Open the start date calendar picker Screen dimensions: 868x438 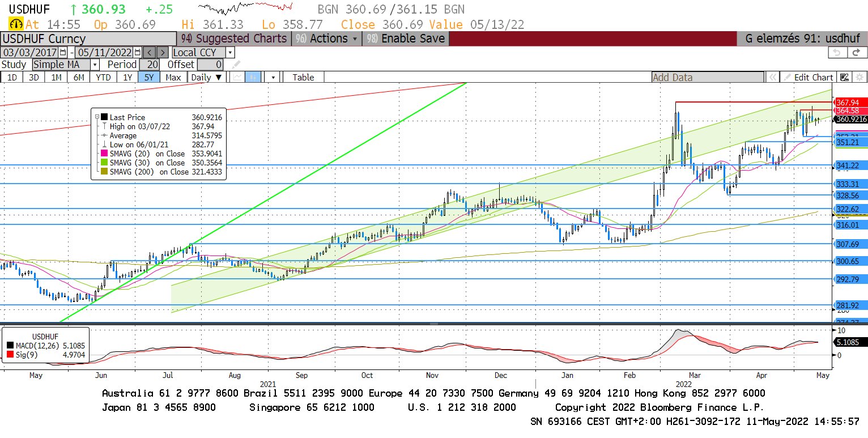(63, 52)
